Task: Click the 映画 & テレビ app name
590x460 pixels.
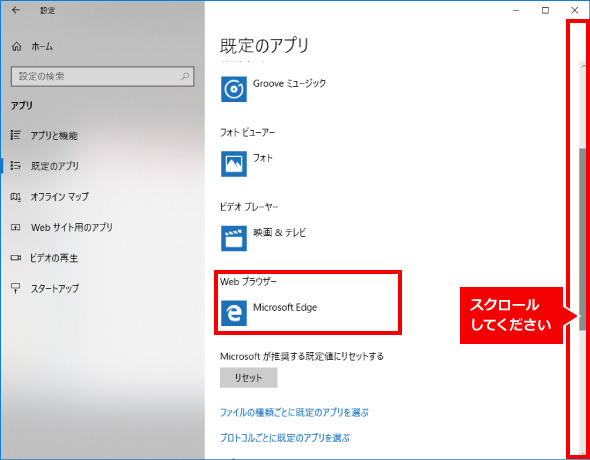Action: [x=280, y=232]
